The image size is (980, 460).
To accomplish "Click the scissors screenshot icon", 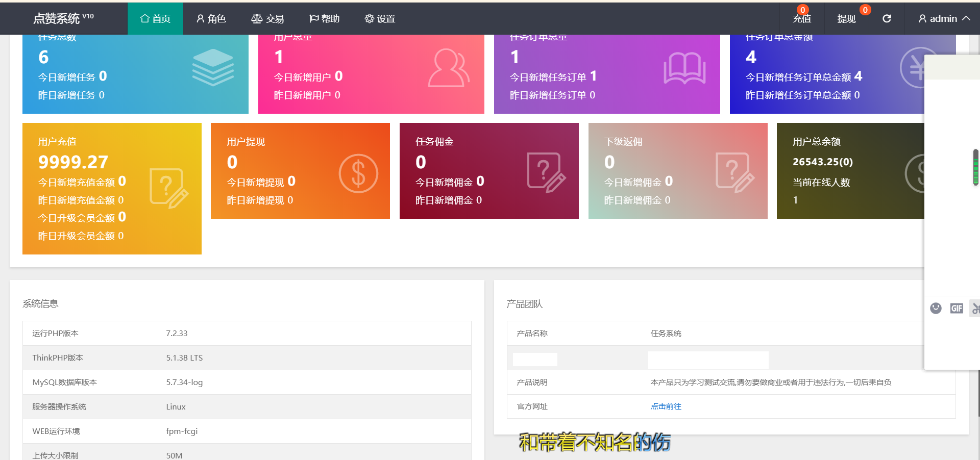I will tap(975, 309).
